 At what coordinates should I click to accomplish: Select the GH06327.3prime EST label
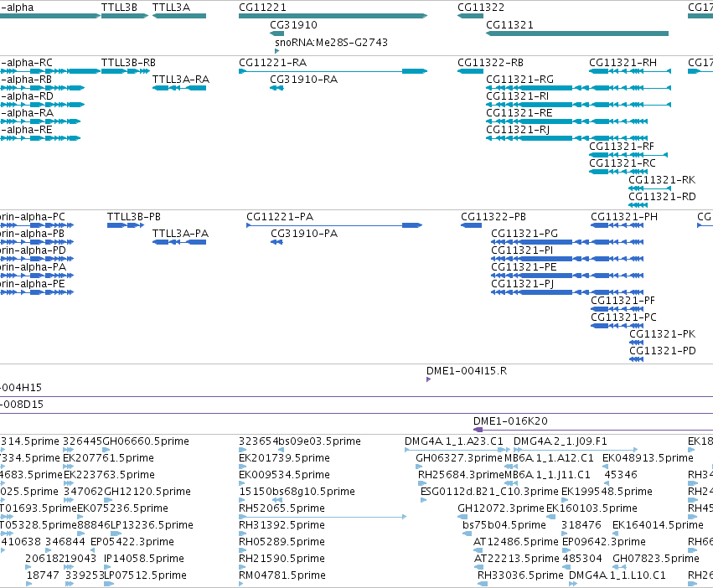(x=459, y=458)
